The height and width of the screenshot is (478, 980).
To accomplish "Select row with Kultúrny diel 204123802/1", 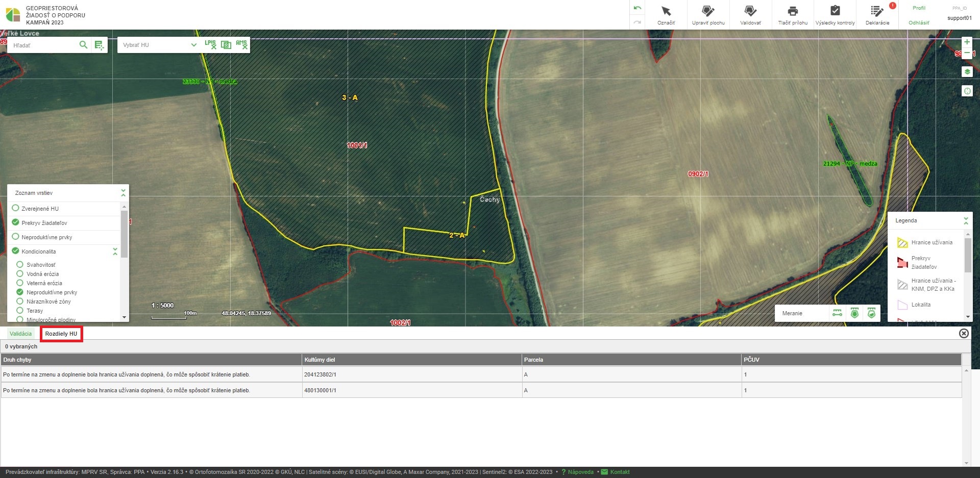I will (481, 374).
